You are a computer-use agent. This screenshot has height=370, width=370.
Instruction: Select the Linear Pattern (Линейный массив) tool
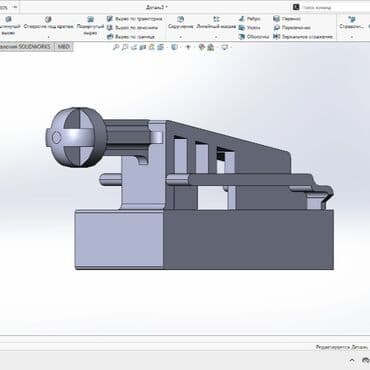pos(216,23)
